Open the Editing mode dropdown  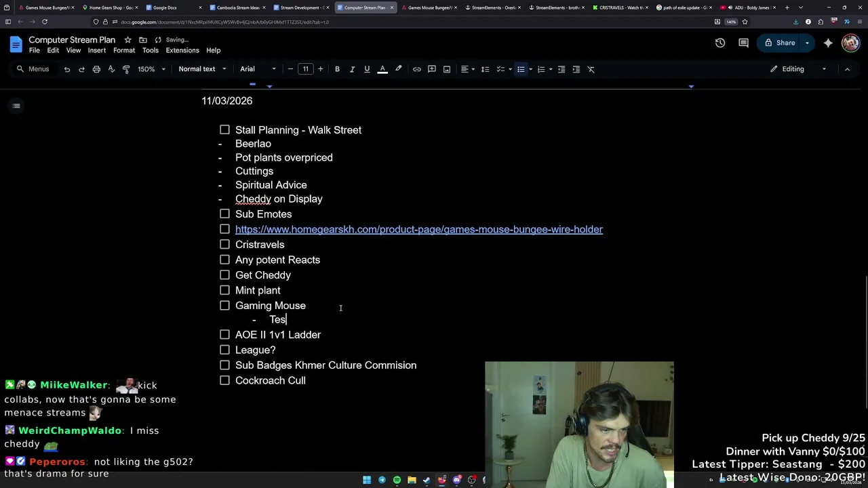(x=799, y=69)
